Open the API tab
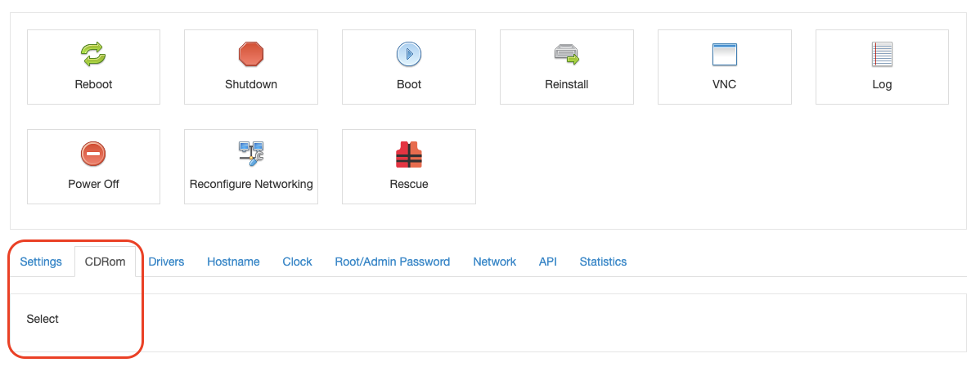980x367 pixels. (547, 262)
